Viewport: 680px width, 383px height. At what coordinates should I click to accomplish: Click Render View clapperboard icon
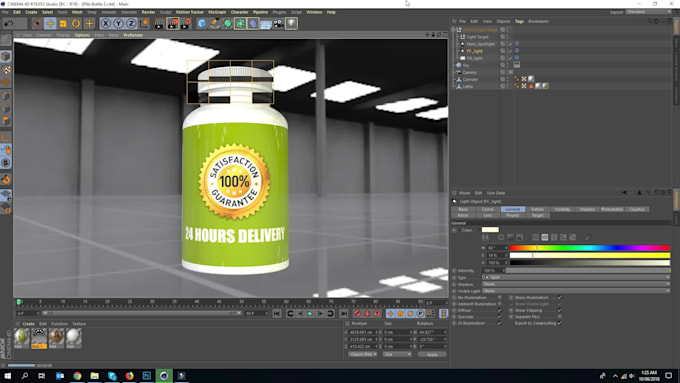[x=160, y=23]
